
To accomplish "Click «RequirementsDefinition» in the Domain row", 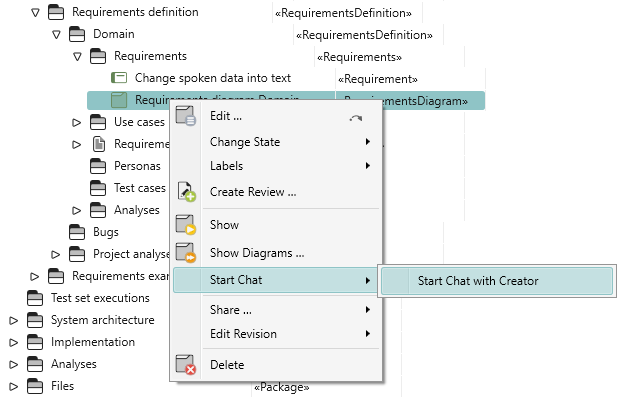I will pos(364,35).
